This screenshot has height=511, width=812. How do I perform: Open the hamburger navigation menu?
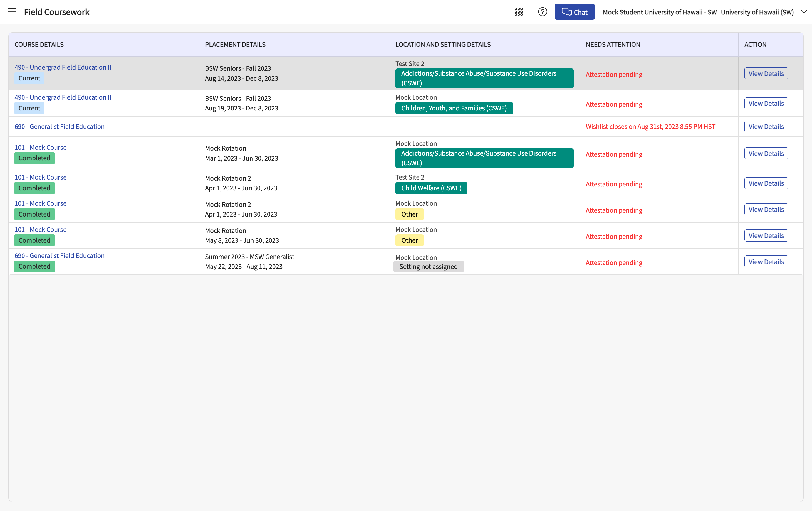(x=12, y=12)
